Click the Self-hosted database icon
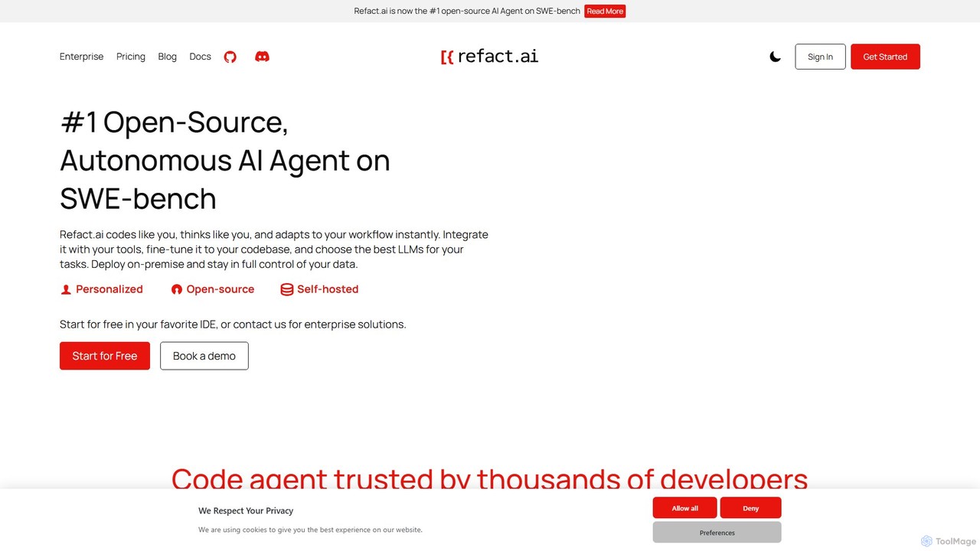Image resolution: width=980 pixels, height=551 pixels. point(287,289)
